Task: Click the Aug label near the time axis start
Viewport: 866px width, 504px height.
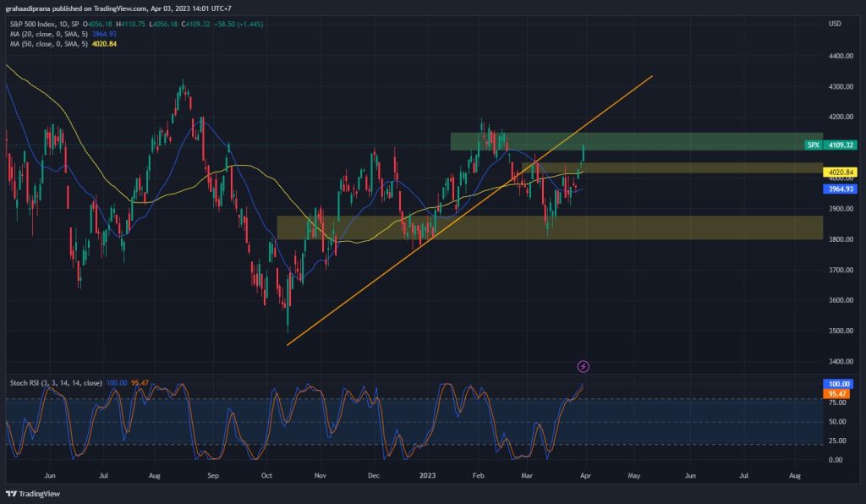Action: 155,475
